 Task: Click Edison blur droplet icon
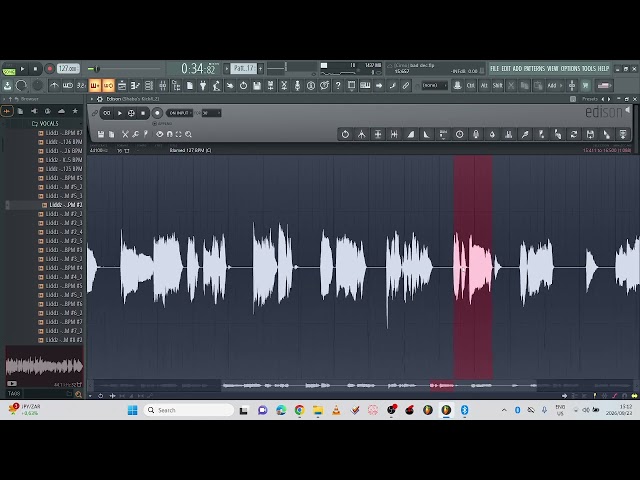tap(492, 134)
